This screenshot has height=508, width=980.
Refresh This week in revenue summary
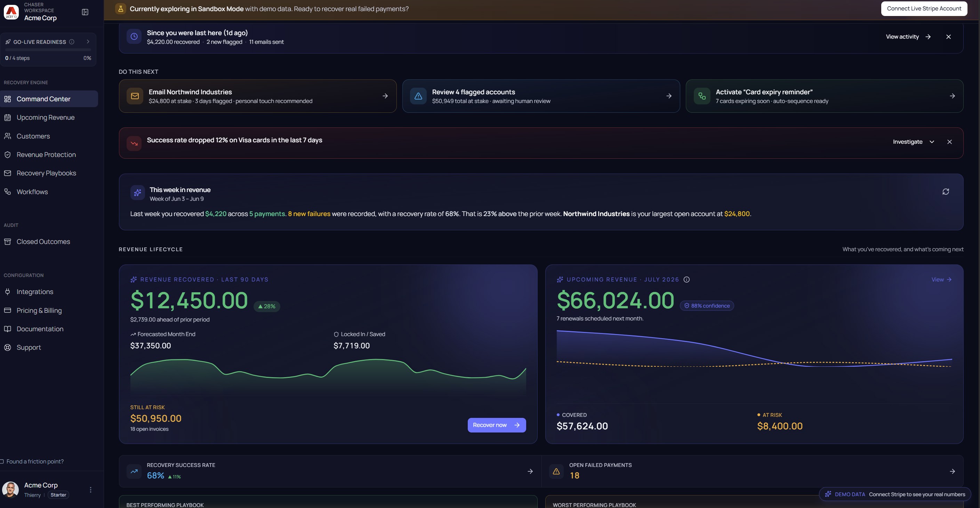point(946,192)
